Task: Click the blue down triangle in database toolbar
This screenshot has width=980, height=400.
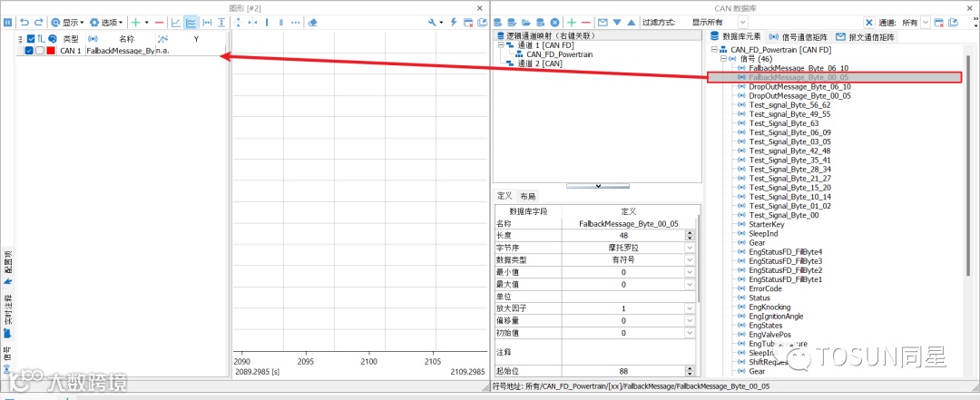Action: pos(618,22)
